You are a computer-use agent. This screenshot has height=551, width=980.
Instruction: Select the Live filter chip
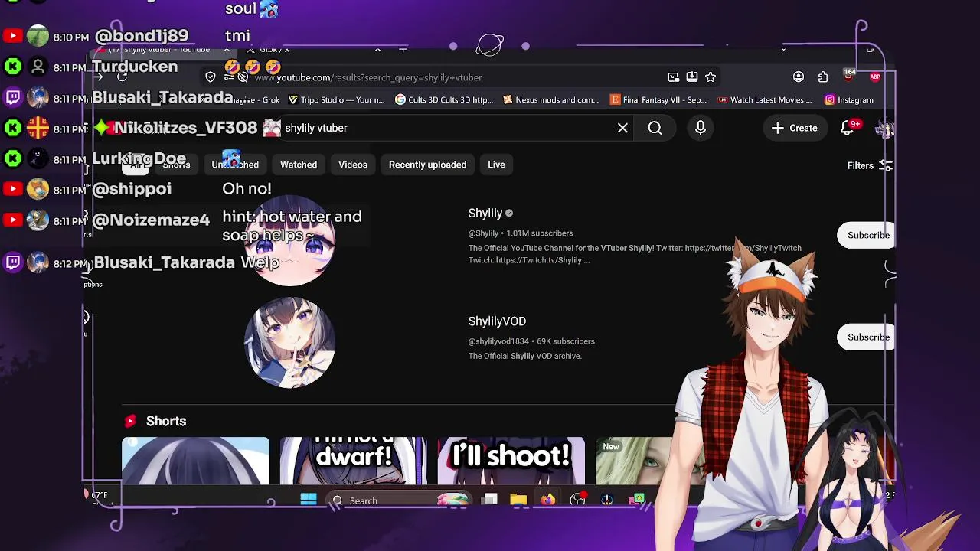(496, 165)
